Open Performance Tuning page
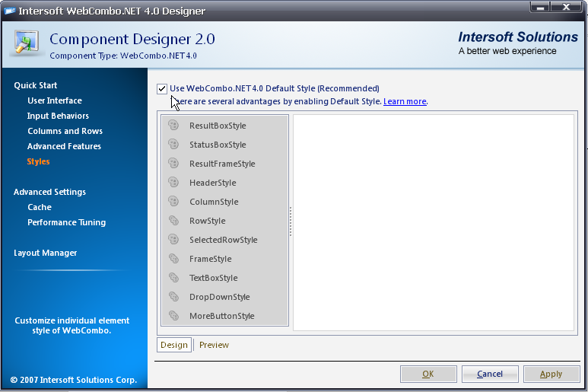Screen dimensions: 588x392 [66, 222]
